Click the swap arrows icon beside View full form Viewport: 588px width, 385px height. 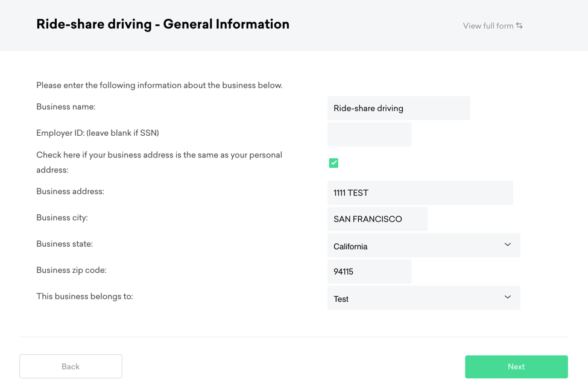(519, 26)
